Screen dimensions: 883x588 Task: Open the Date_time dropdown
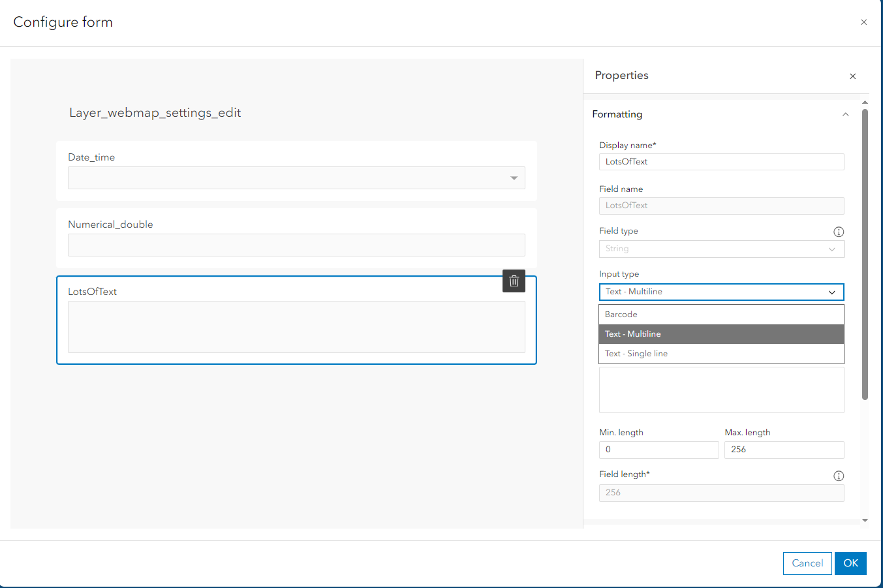[x=515, y=178]
